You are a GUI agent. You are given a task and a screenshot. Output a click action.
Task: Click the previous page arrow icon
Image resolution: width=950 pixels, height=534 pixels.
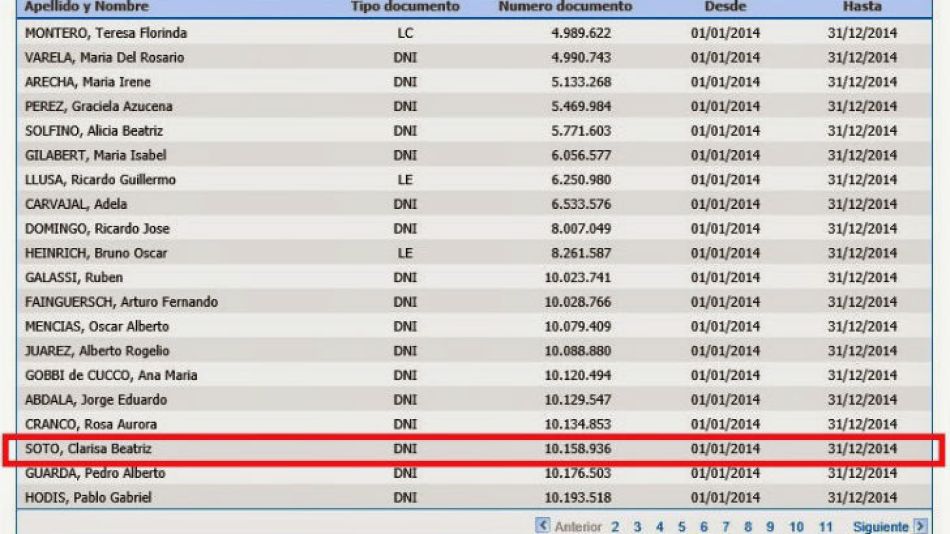pyautogui.click(x=542, y=525)
